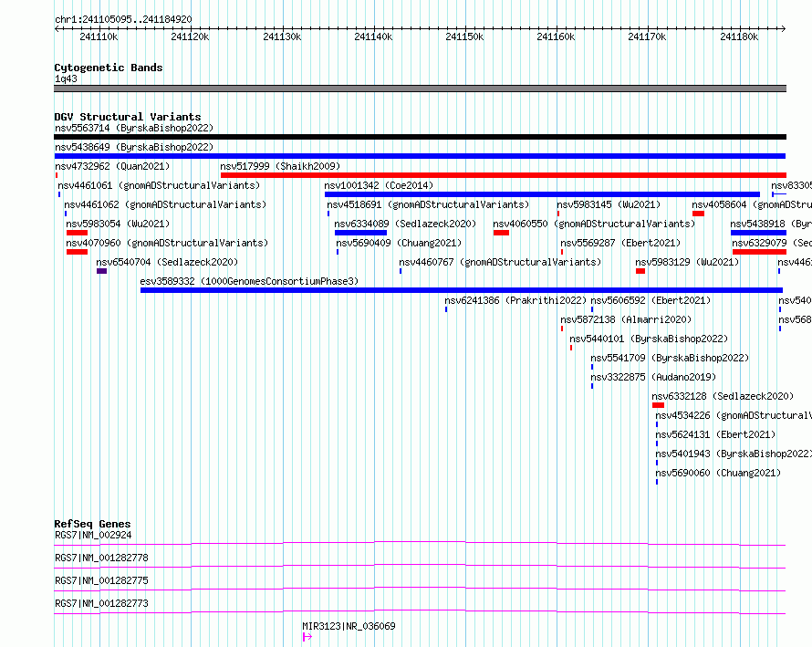The width and height of the screenshot is (812, 647).
Task: Open the nsv5401943 (ByrskaBishop2022) label
Action: [734, 454]
